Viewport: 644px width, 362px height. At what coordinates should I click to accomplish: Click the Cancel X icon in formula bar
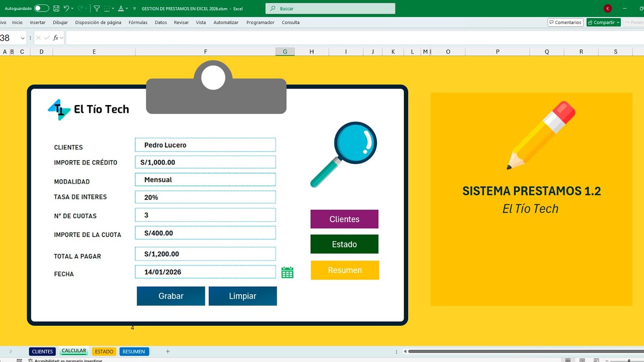[39, 38]
